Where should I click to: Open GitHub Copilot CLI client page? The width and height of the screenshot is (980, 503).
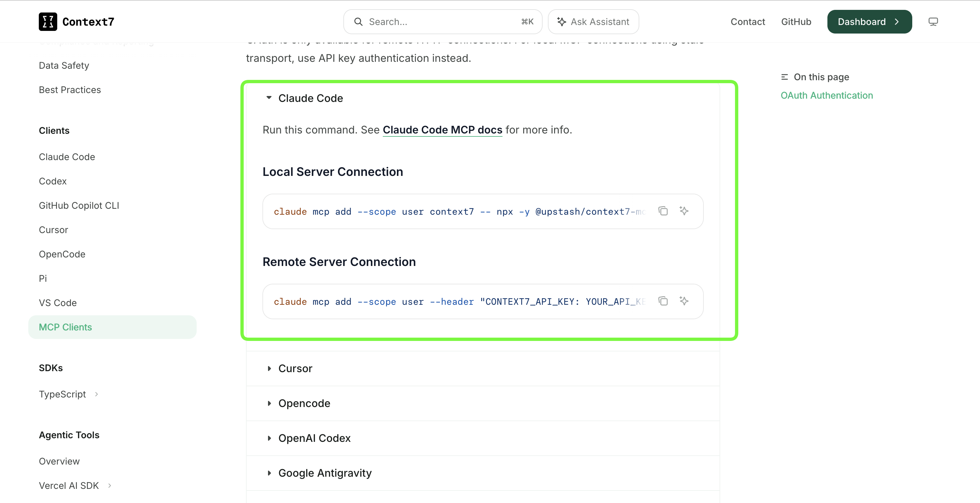[x=79, y=205]
